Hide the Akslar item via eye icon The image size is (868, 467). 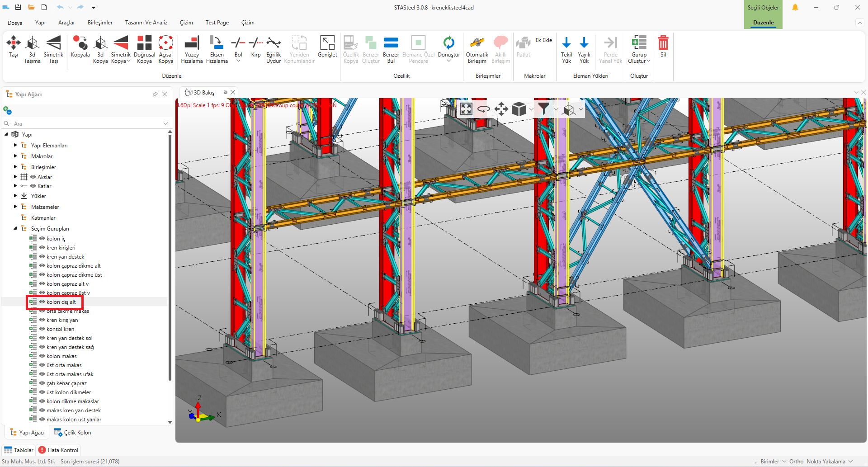point(33,177)
